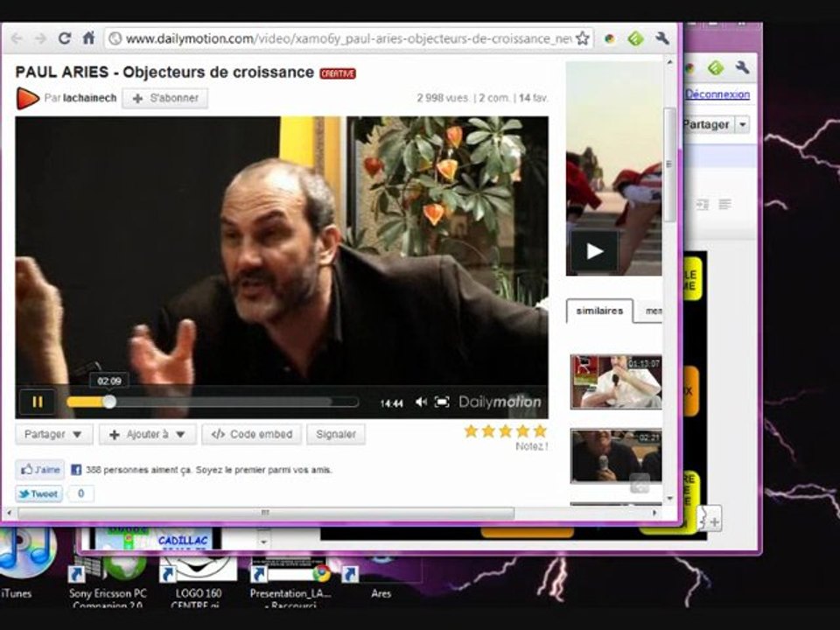This screenshot has width=840, height=630.
Task: Click the video title PAUL ARIES text
Action: tap(164, 73)
